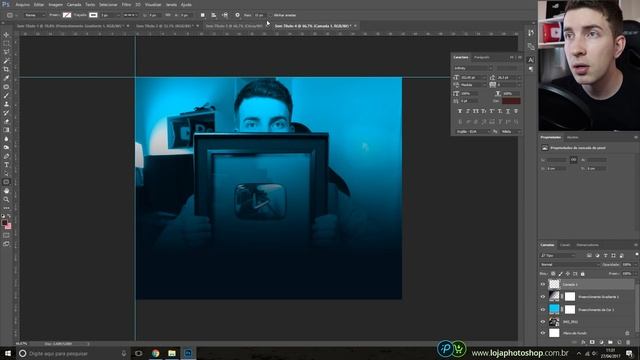Toggle lock image pixels brush icon
This screenshot has width=640, height=360.
point(560,274)
